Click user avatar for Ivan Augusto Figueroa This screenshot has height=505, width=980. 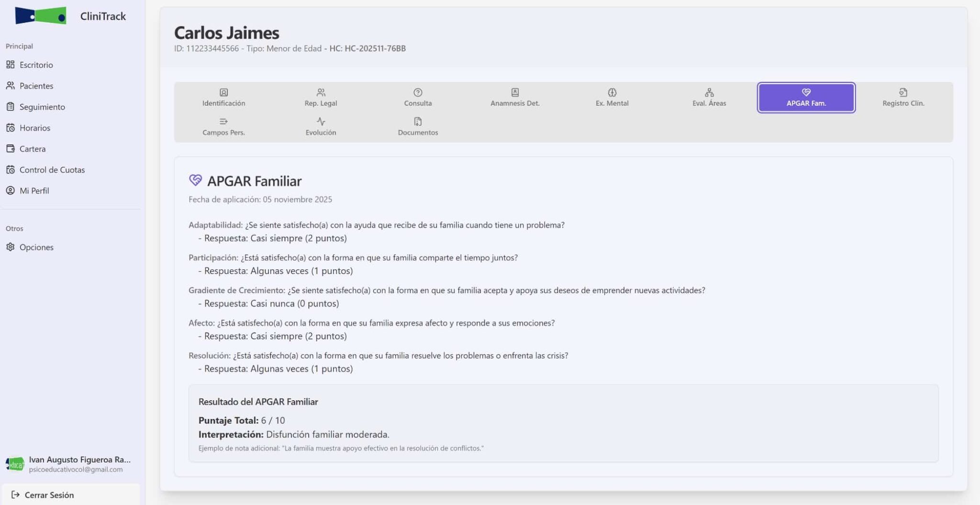pyautogui.click(x=15, y=464)
